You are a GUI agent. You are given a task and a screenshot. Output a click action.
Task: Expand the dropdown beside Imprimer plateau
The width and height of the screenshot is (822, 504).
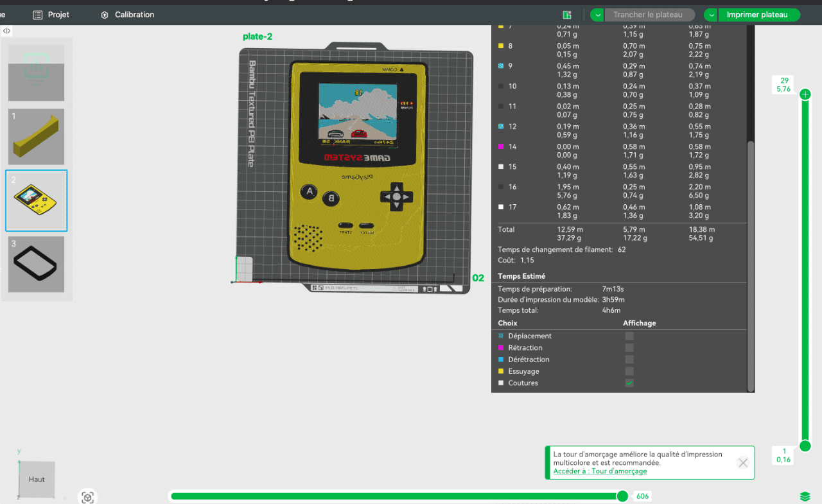711,15
